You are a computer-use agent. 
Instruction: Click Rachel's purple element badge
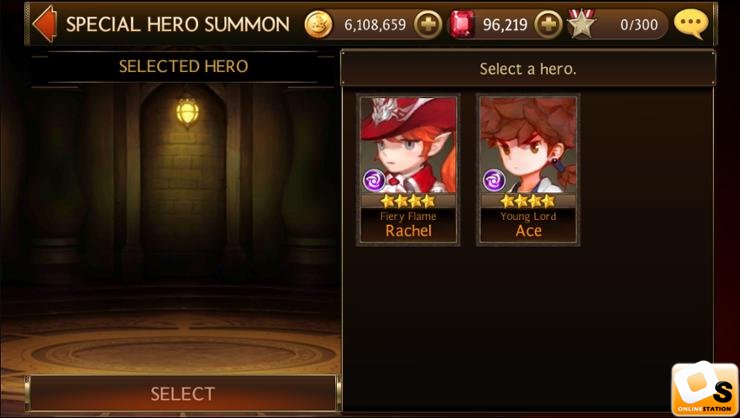[x=374, y=181]
